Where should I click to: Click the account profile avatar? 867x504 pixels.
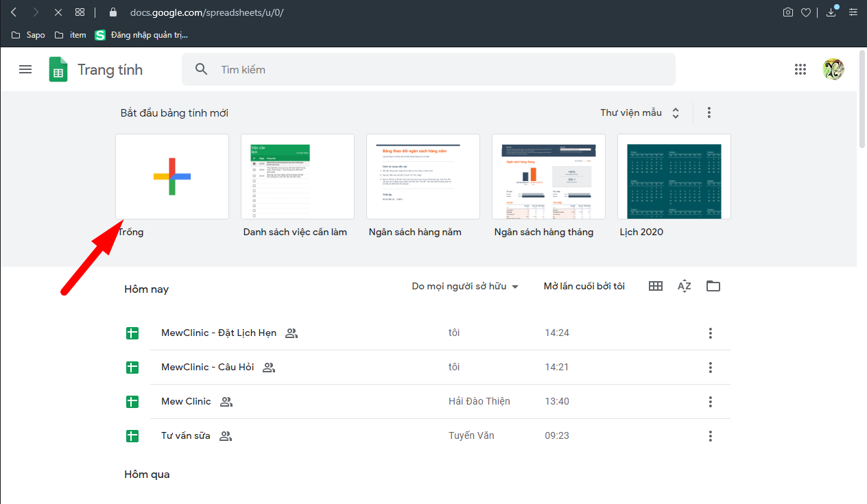pyautogui.click(x=833, y=69)
